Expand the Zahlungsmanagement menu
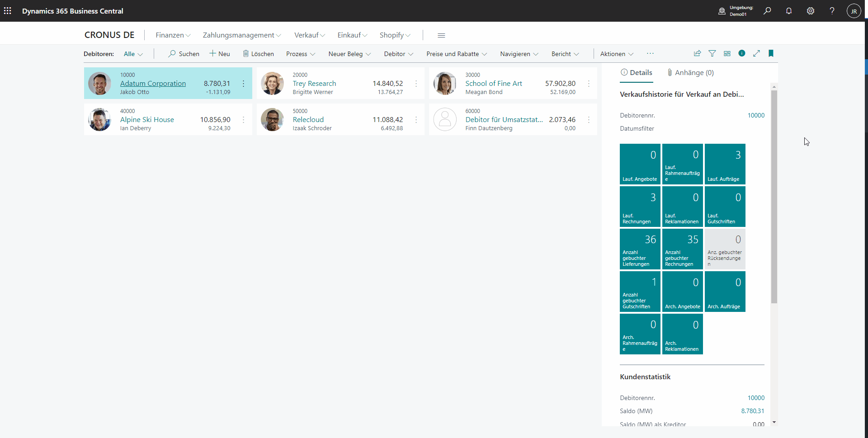Screen dimensions: 868x438 [x=242, y=35]
